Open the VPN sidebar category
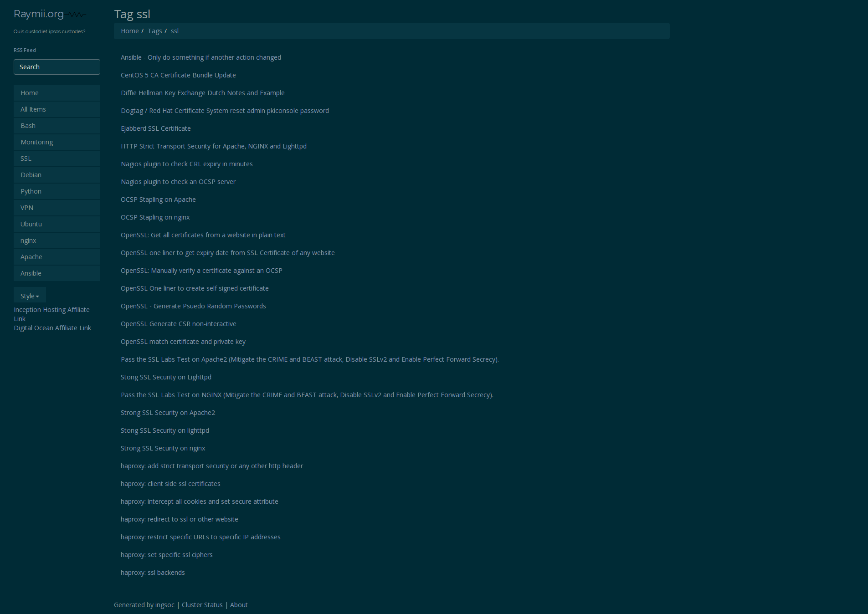Screen dimensions: 868x614 [x=57, y=208]
